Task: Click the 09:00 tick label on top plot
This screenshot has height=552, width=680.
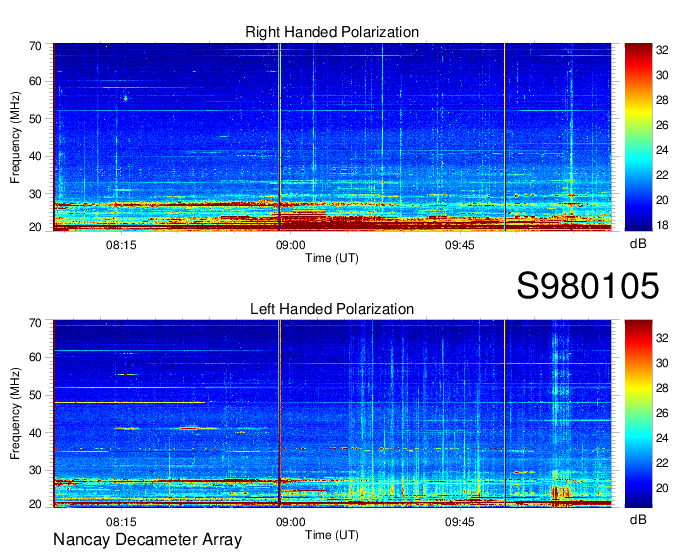Action: (291, 245)
